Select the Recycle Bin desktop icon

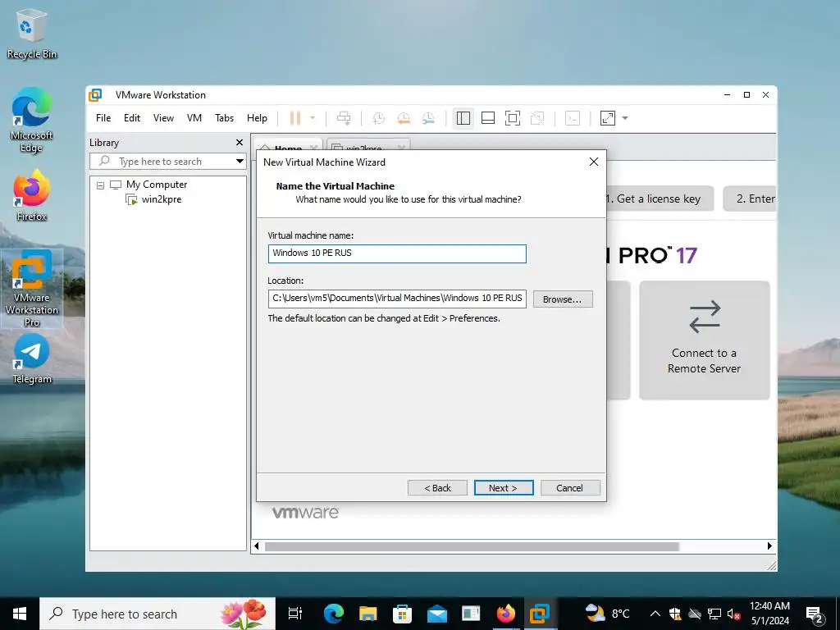pos(32,34)
